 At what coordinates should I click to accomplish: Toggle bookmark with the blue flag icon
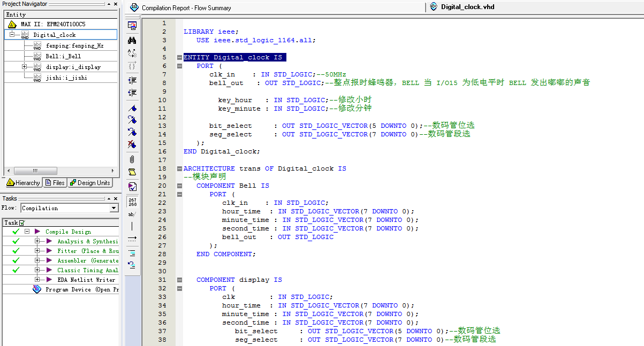pos(132,107)
